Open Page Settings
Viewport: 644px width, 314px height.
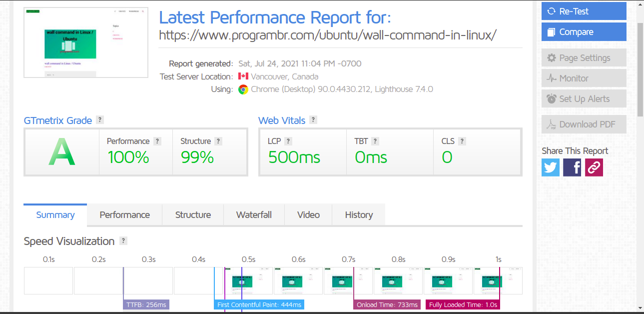584,57
